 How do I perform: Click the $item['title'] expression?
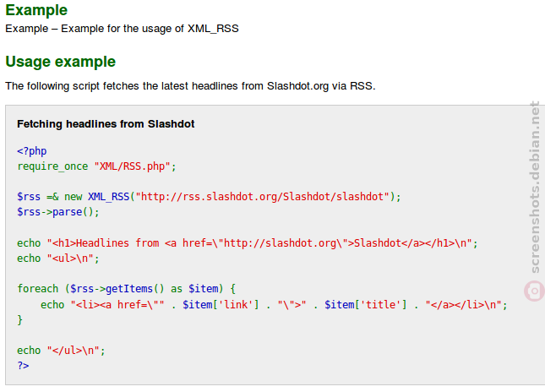(365, 305)
